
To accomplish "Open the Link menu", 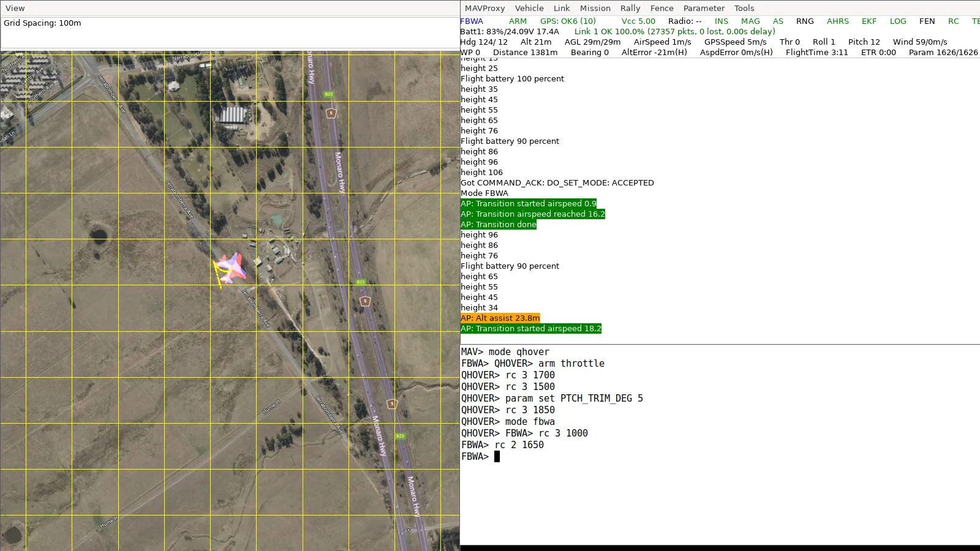I will [562, 8].
